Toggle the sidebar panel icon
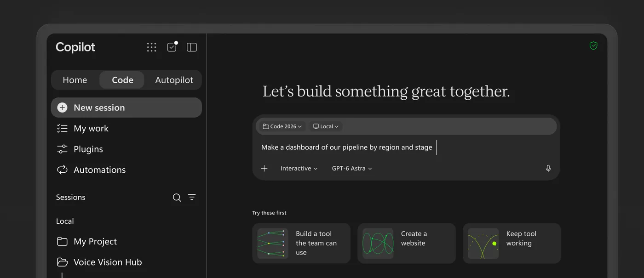 tap(192, 47)
